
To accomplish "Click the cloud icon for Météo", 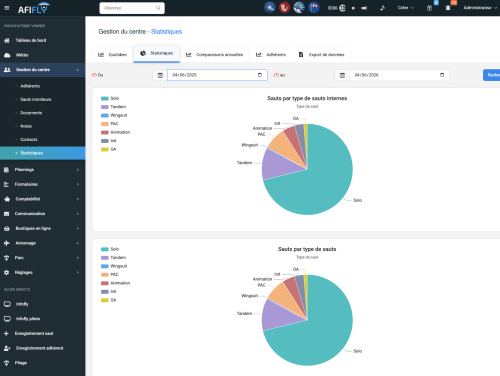I will pos(7,55).
